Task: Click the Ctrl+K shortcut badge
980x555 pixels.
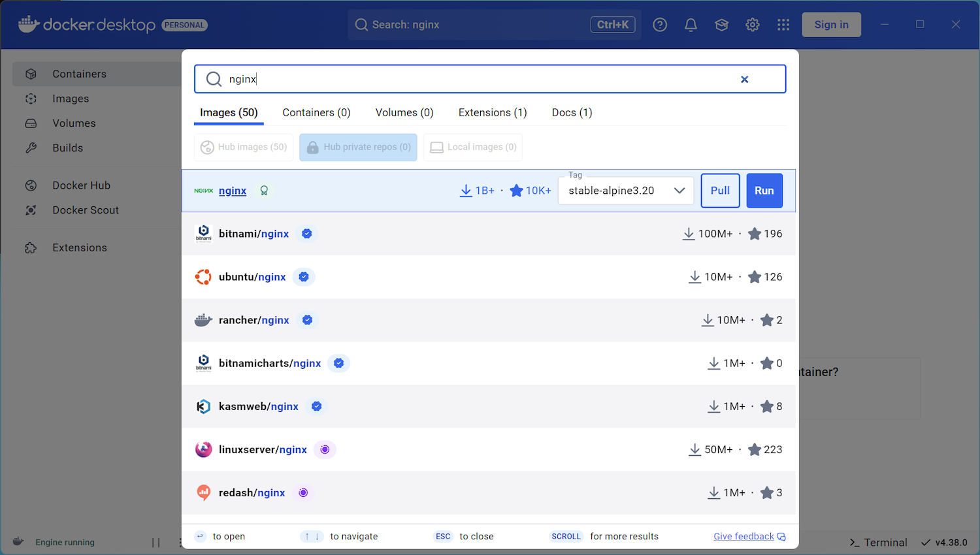Action: click(613, 25)
